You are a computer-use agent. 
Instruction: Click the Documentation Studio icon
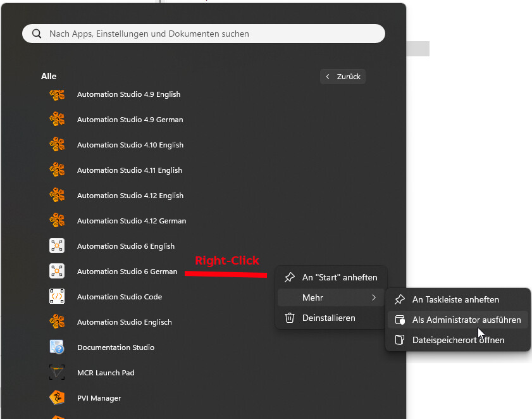57,347
